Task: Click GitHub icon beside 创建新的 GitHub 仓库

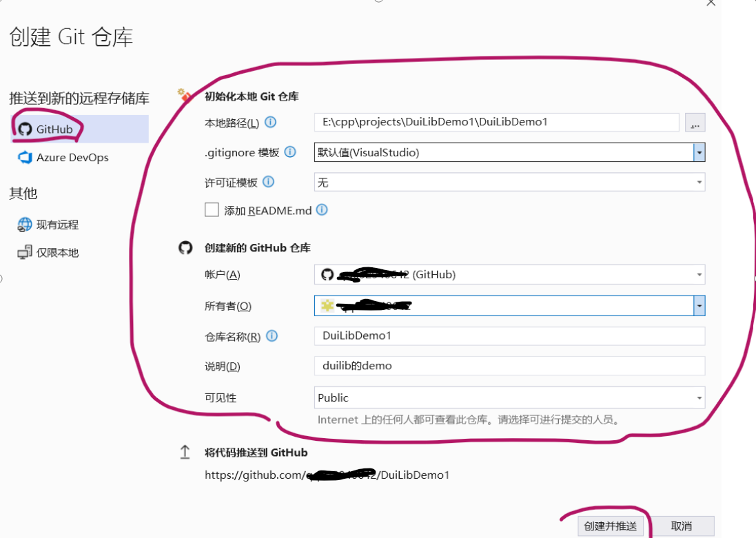Action: click(185, 248)
